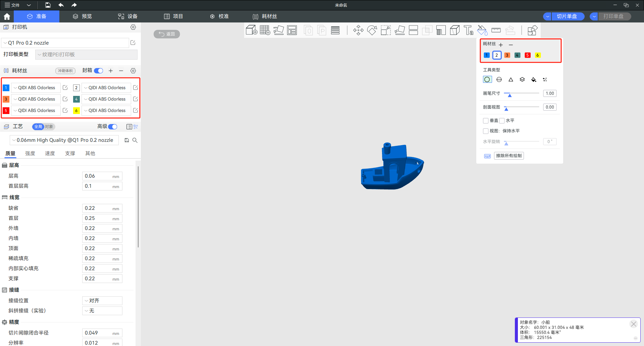
Task: Click the 擦除所有绘制 button
Action: (x=508, y=156)
